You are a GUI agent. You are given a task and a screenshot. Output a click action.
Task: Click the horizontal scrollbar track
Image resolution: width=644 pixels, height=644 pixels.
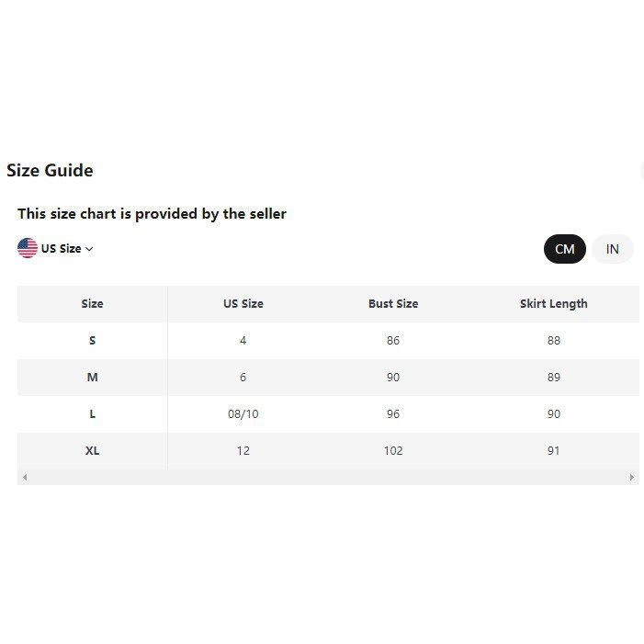pos(327,477)
